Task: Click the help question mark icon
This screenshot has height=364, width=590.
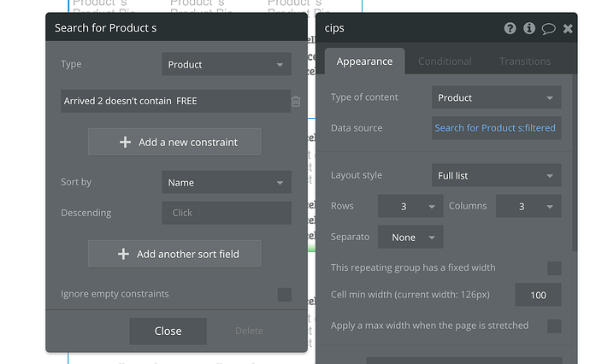Action: click(510, 28)
